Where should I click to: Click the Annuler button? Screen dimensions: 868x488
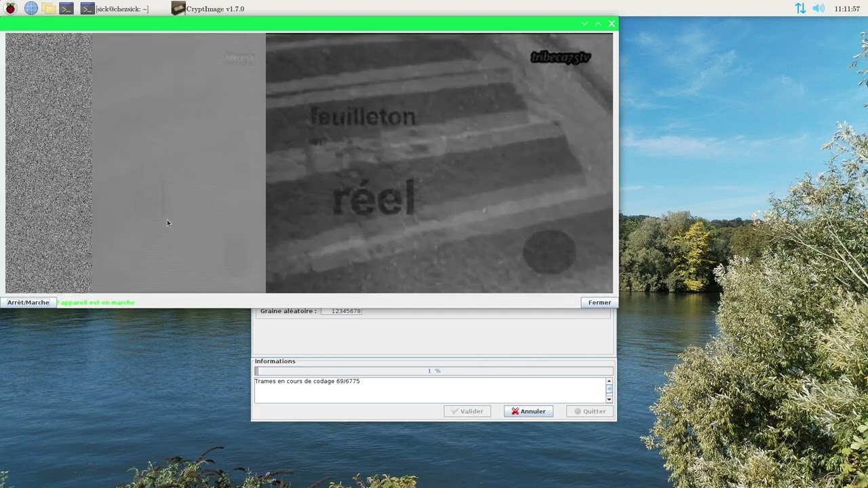point(528,411)
